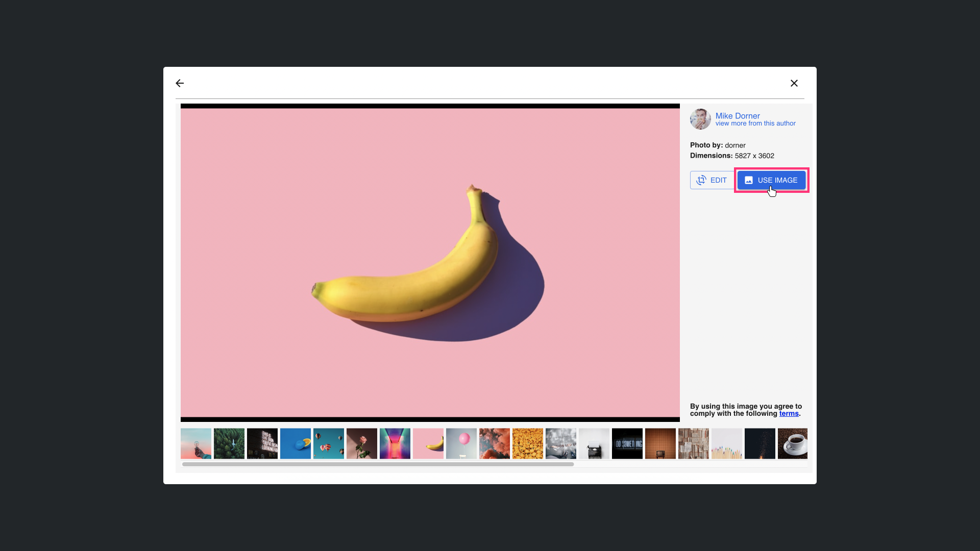Image resolution: width=980 pixels, height=551 pixels.
Task: Choose the hot air balloons thumbnail
Action: [329, 443]
